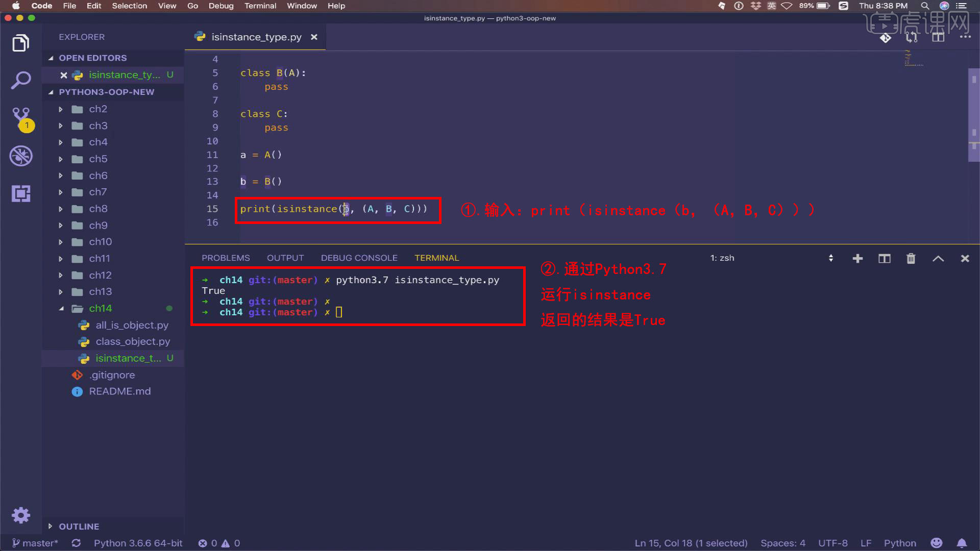This screenshot has width=980, height=551.
Task: Open the Debug view in activity bar
Action: (21, 156)
